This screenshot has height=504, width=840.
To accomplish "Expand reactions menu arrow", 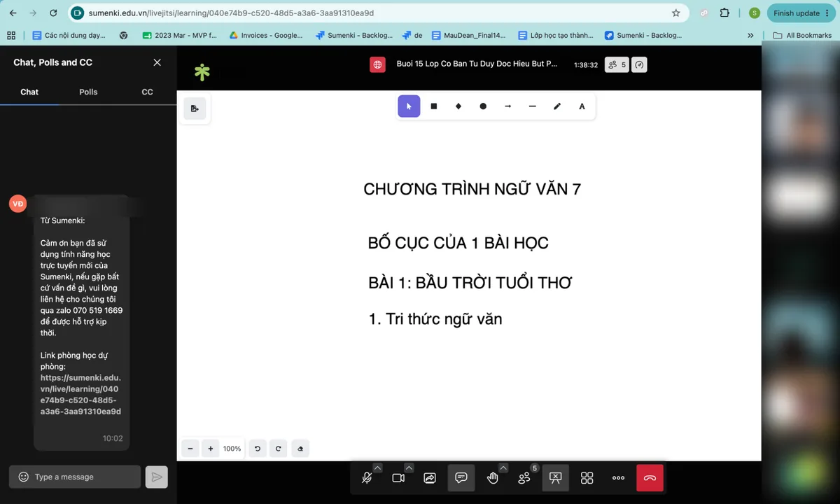I will (x=503, y=468).
